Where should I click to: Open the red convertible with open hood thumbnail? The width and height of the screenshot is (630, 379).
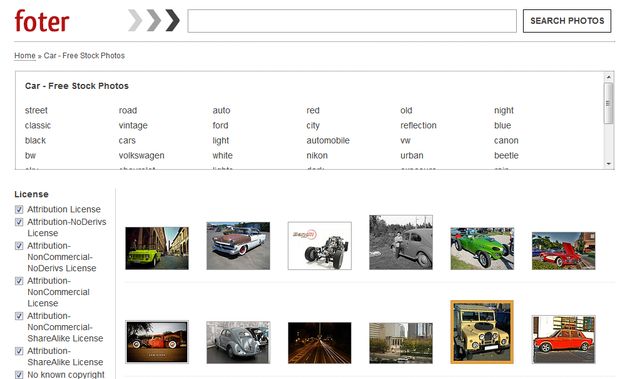click(564, 250)
